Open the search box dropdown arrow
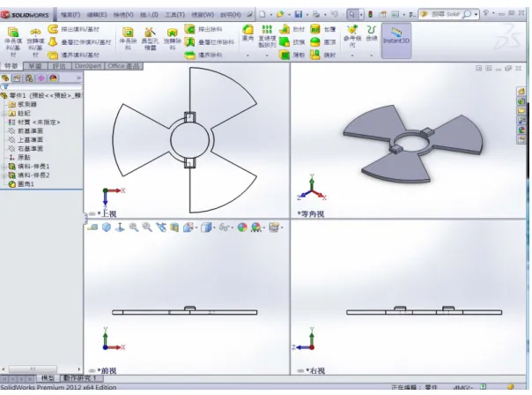Screen dimensions: 532x395 pyautogui.click(x=476, y=14)
